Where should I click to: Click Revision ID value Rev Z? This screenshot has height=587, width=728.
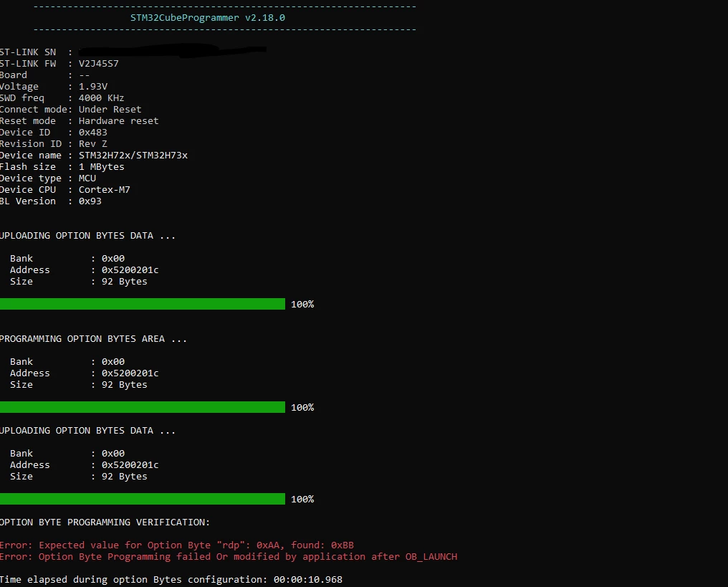[93, 144]
